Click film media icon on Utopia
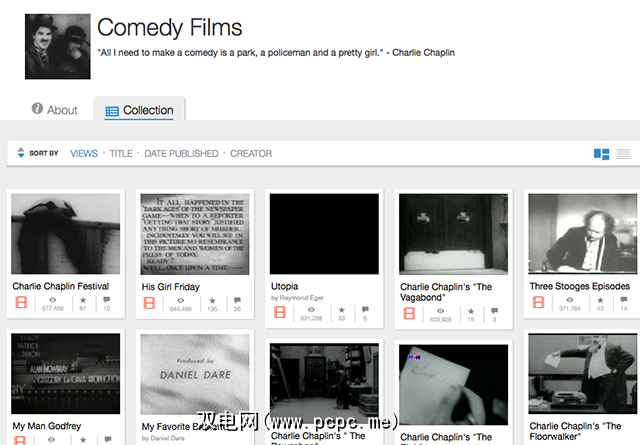 280,312
